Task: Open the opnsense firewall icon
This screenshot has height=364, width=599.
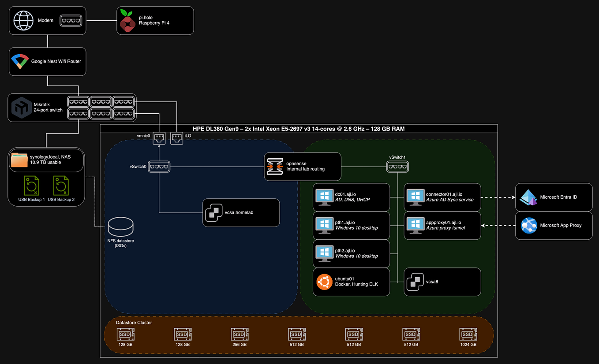Action: (x=275, y=166)
